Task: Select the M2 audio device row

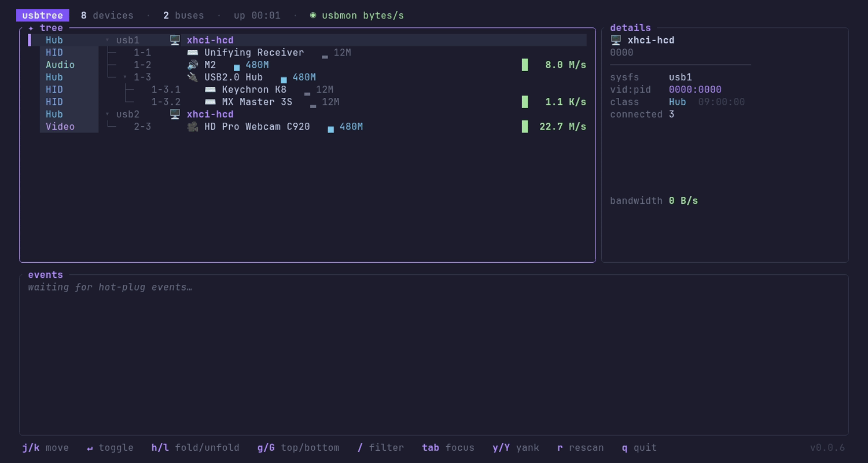Action: [307, 65]
